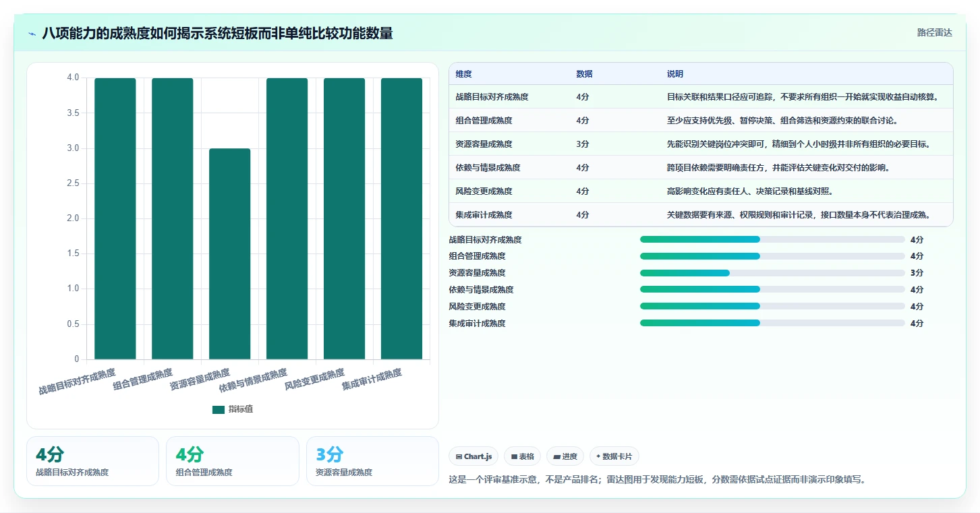
Task: Select 资源容量成熟度 table row name
Action: 484,144
